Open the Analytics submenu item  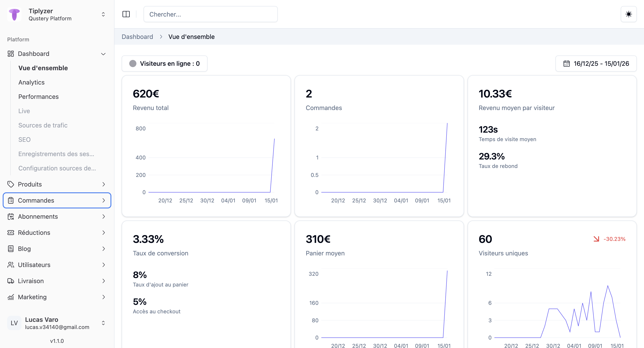[x=32, y=82]
